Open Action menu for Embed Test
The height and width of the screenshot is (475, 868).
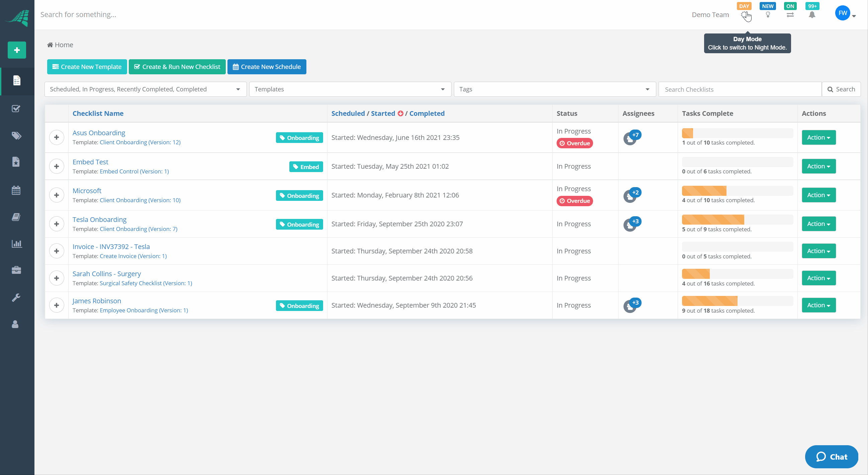tap(818, 166)
